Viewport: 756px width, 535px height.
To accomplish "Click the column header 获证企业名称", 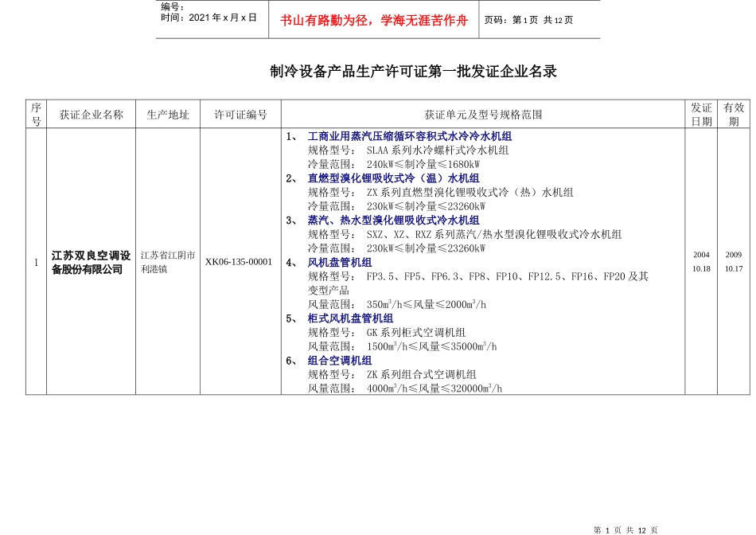I will [92, 115].
